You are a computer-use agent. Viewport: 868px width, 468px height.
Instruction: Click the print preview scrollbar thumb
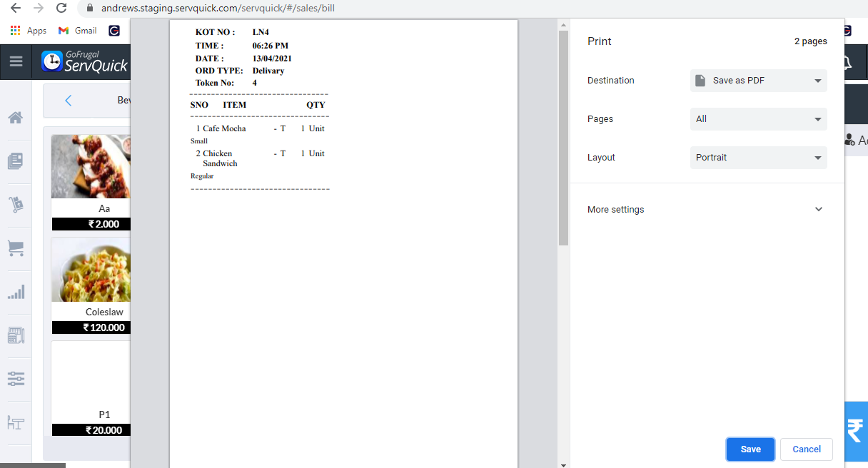pos(563,138)
